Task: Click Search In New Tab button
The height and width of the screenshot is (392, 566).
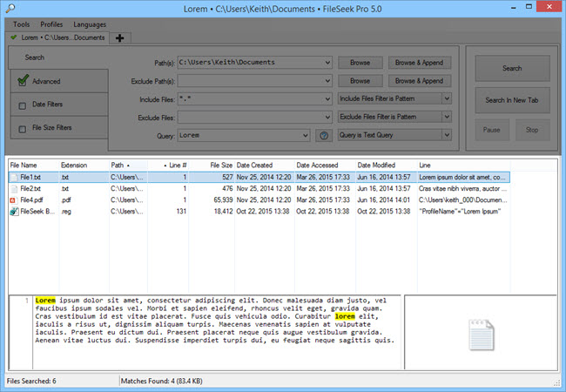Action: [512, 100]
